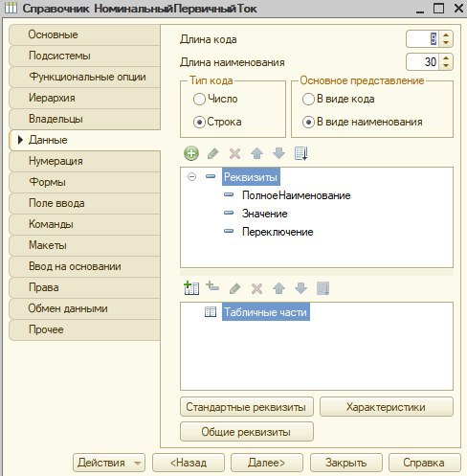Click the sort attributes list icon
467x476 pixels.
pos(300,153)
